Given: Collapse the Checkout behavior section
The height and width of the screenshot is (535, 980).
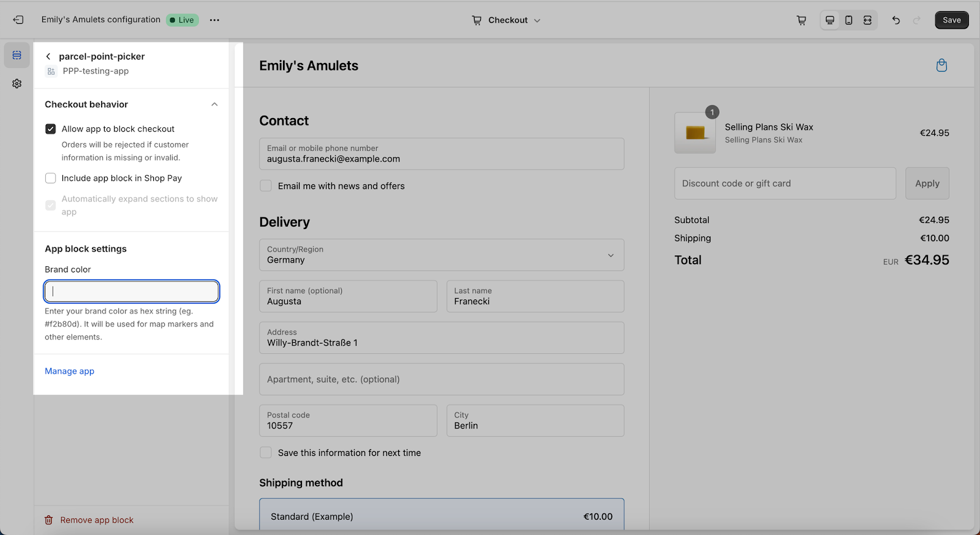Looking at the screenshot, I should click(214, 105).
